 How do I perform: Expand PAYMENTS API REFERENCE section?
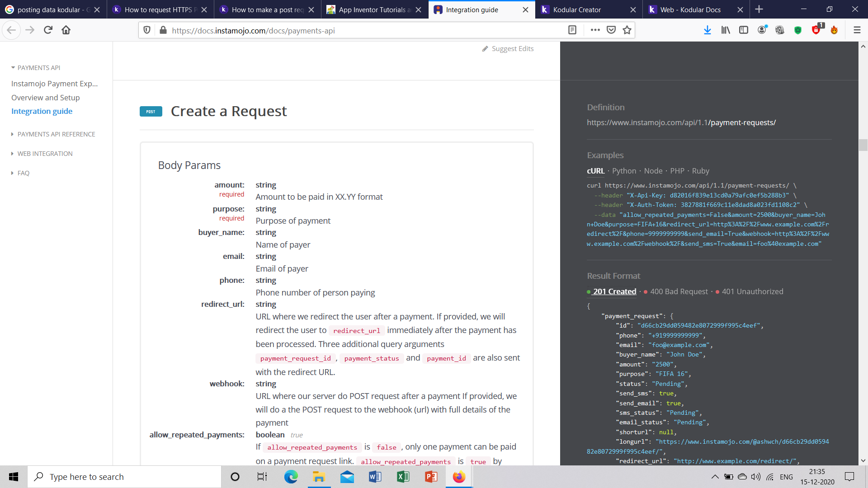coord(56,134)
